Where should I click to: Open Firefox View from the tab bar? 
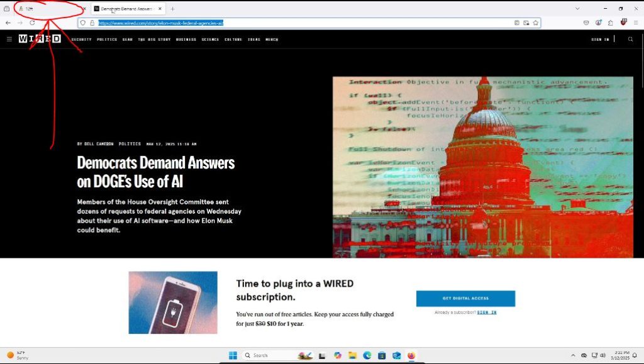(x=6, y=9)
